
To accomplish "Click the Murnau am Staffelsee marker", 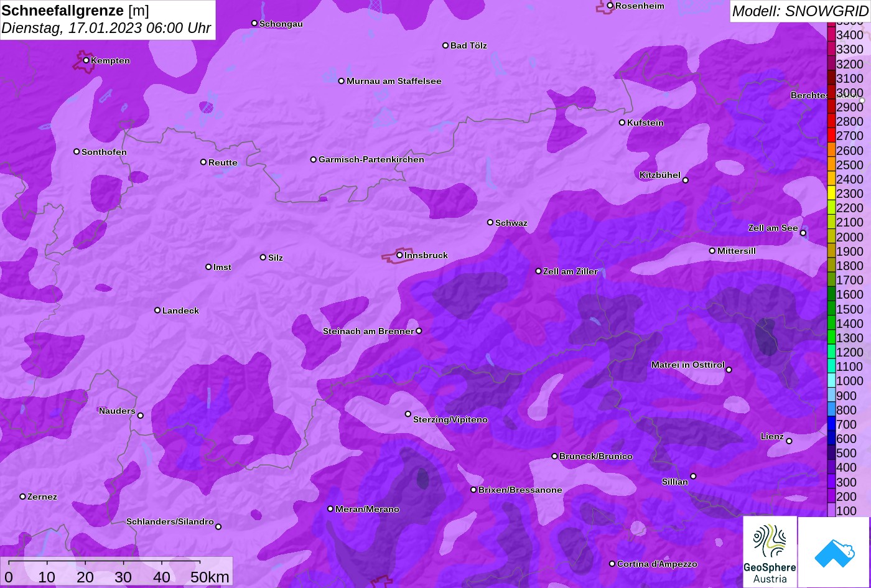I will [341, 81].
